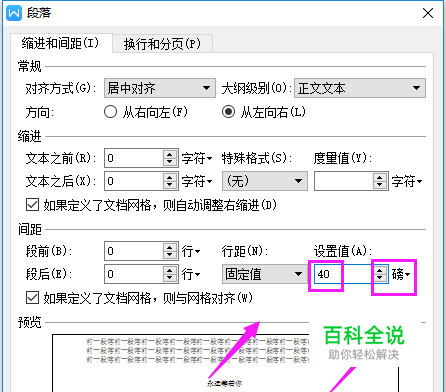This screenshot has height=392, width=446.
Task: Open the 特殊格式 dropdown showing (无)
Action: (265, 181)
